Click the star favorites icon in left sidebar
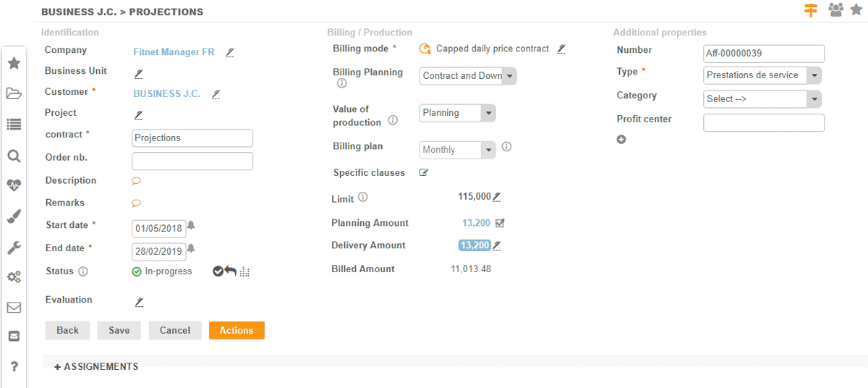This screenshot has width=868, height=388. pos(14,64)
